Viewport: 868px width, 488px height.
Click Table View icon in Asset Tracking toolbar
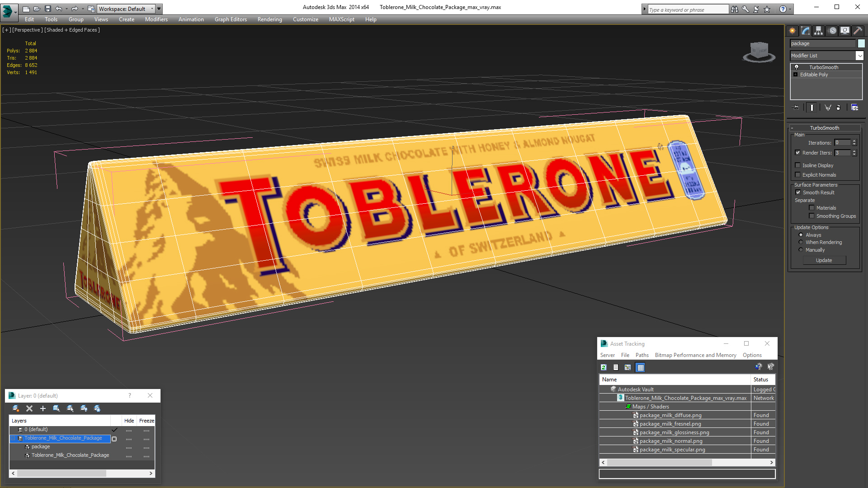click(x=640, y=367)
